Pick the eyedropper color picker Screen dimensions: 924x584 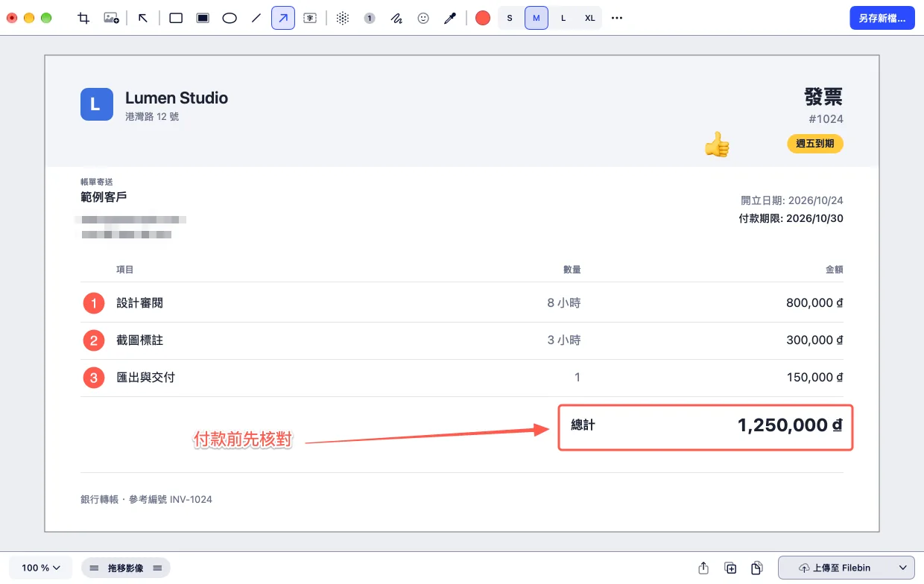tap(450, 18)
